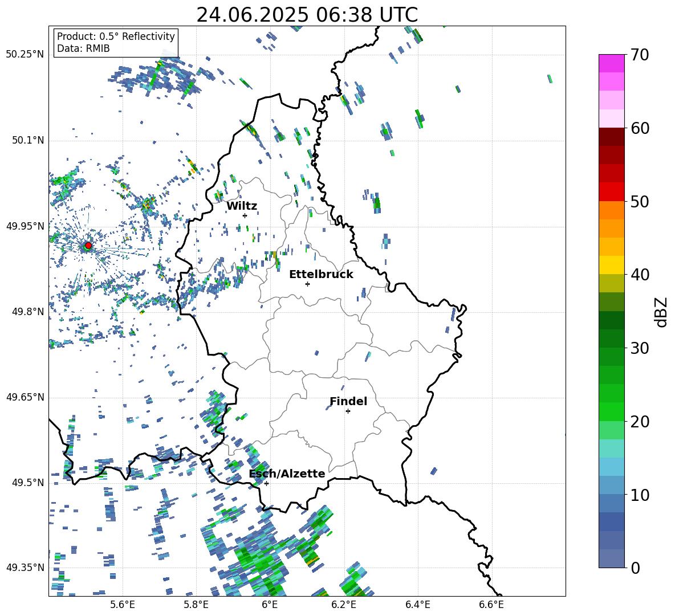Click the Ettelbruck city label
This screenshot has height=616, width=675.
pyautogui.click(x=321, y=274)
